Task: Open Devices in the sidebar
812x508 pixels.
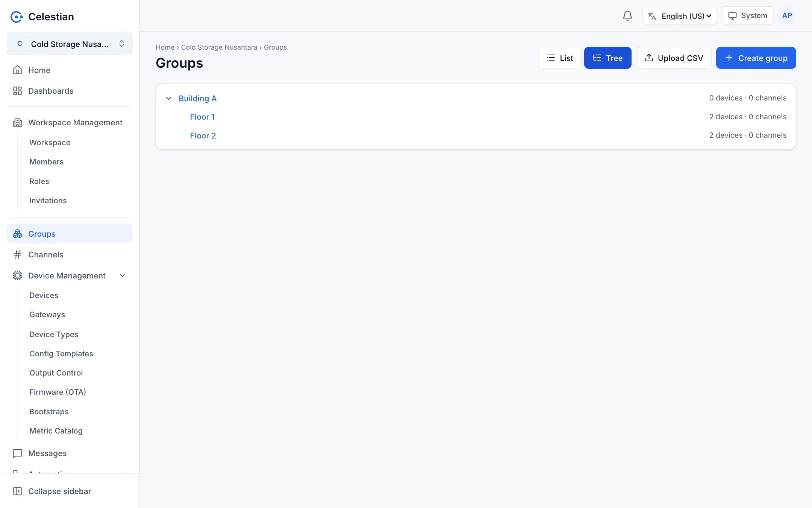Action: (x=44, y=295)
